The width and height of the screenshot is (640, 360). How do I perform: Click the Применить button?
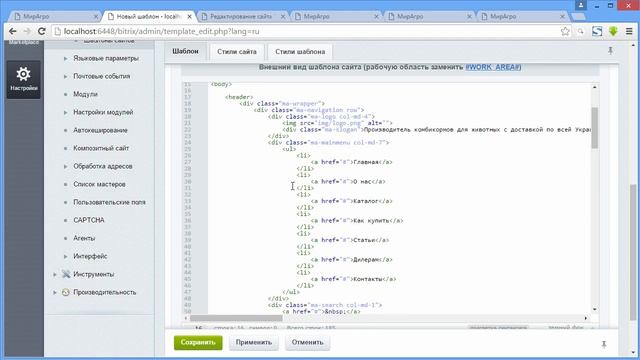click(x=253, y=342)
